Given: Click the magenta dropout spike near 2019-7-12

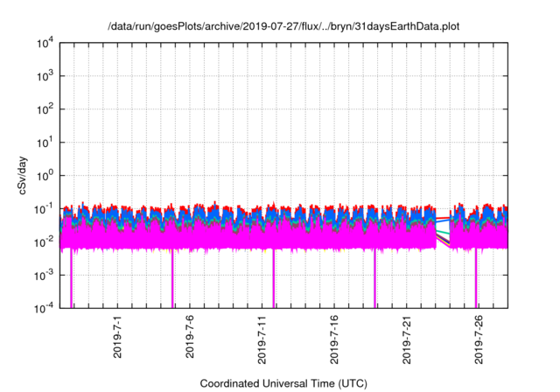Looking at the screenshot, I should pos(274,278).
